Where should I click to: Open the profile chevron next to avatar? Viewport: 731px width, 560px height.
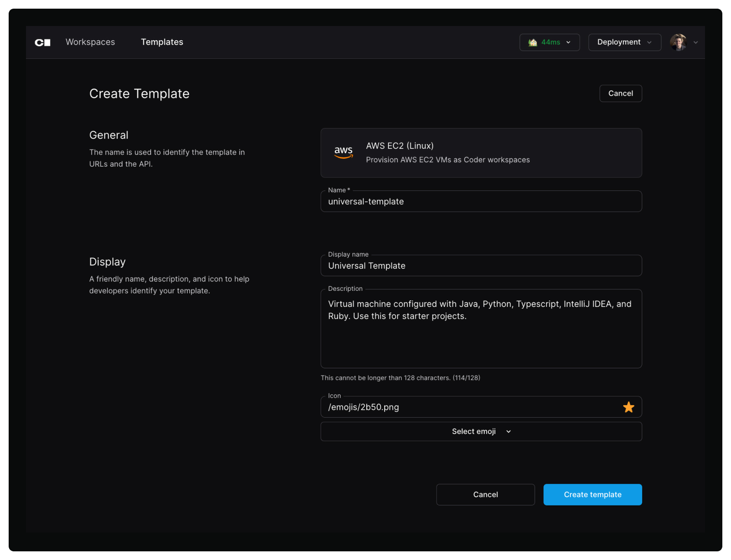pyautogui.click(x=696, y=42)
